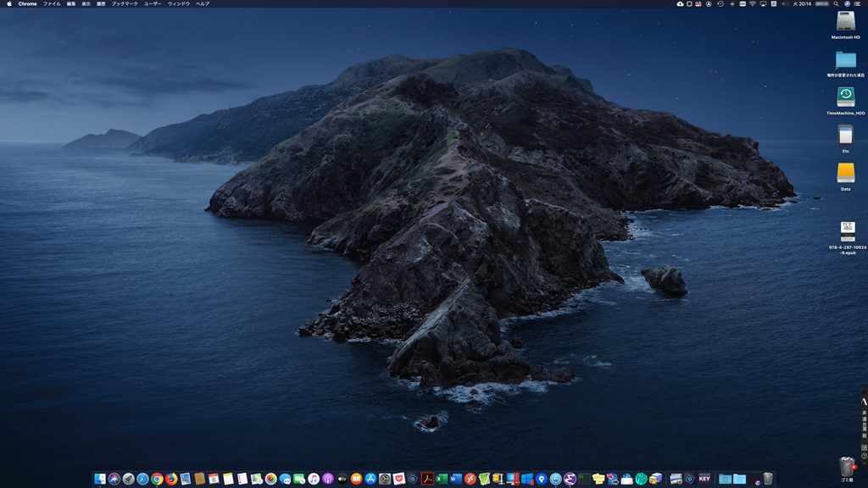Open Stickies yellow notes in Dock

[x=598, y=479]
